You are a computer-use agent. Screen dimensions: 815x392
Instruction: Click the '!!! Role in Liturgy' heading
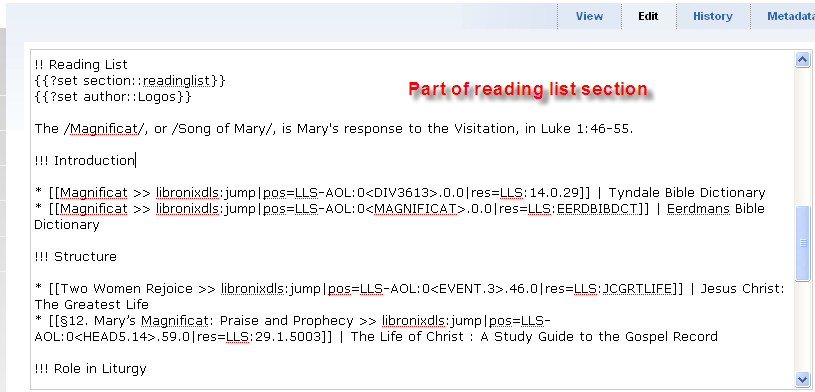pos(90,369)
